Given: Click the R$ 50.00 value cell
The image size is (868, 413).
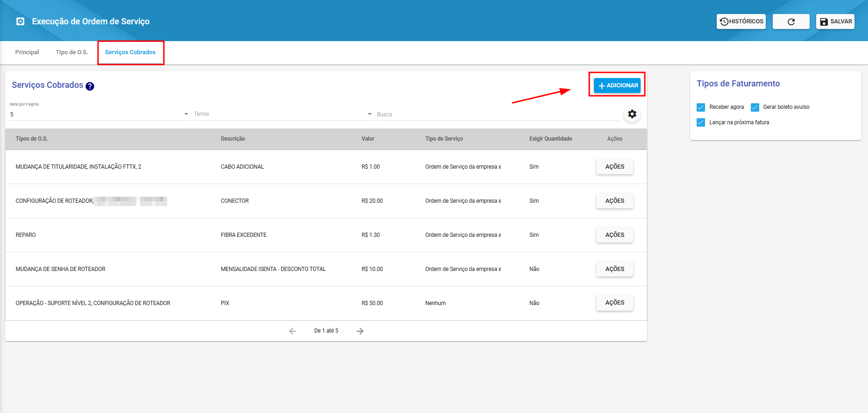Looking at the screenshot, I should pos(372,303).
